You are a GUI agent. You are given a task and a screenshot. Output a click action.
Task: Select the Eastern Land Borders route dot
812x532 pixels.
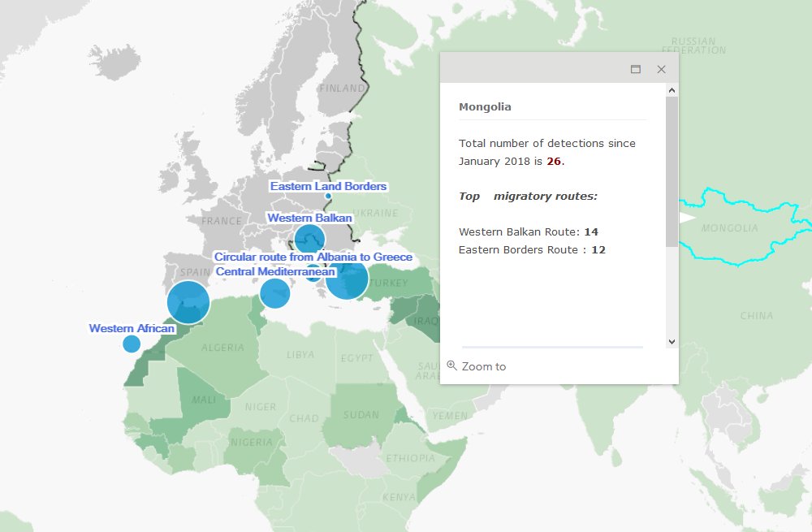pos(328,196)
